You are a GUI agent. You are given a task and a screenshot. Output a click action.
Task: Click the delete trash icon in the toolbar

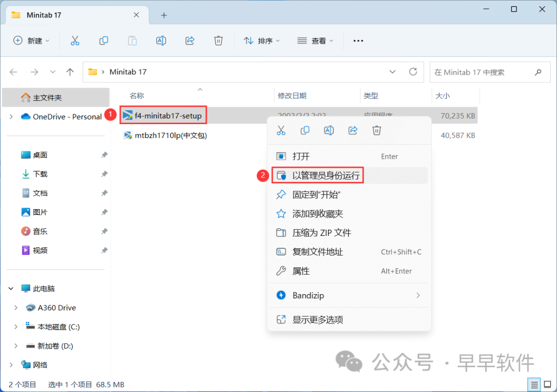[x=219, y=41]
